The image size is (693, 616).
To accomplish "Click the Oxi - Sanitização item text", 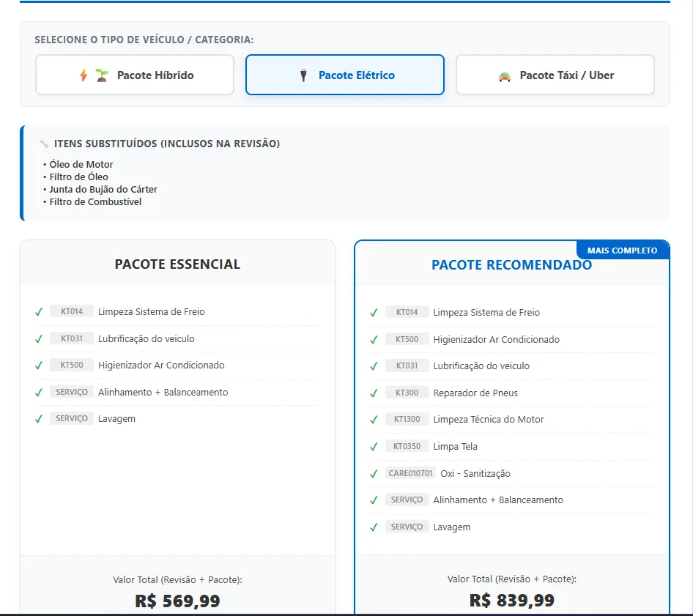I will point(475,474).
